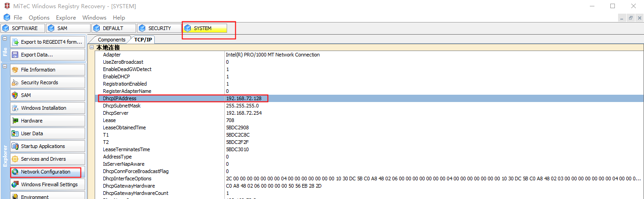Open the Options menu
The width and height of the screenshot is (644, 199).
pos(39,17)
